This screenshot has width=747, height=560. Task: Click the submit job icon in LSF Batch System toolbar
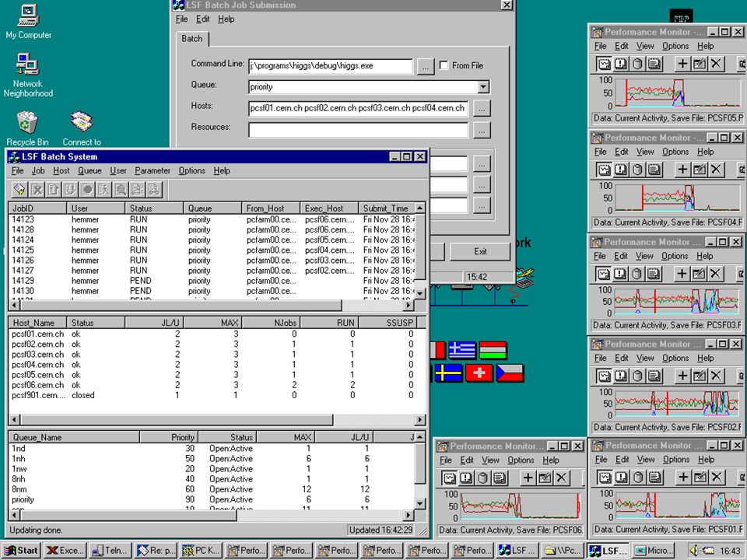click(x=19, y=190)
